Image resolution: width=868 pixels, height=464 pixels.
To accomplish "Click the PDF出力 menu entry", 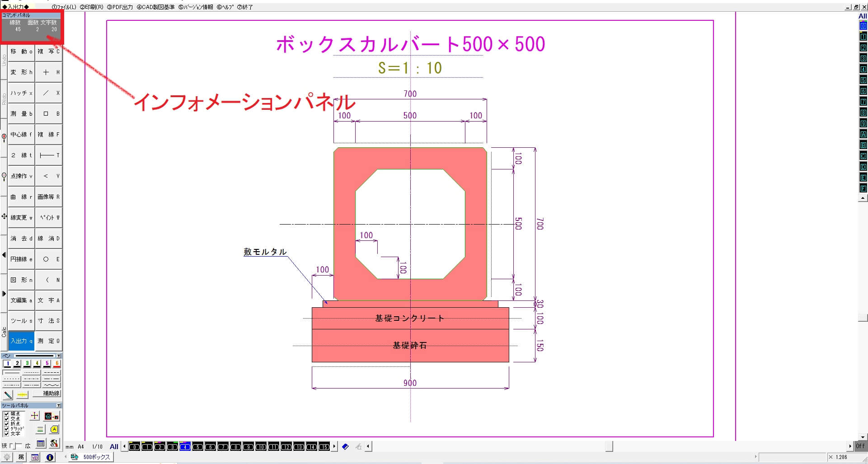I will pyautogui.click(x=120, y=7).
